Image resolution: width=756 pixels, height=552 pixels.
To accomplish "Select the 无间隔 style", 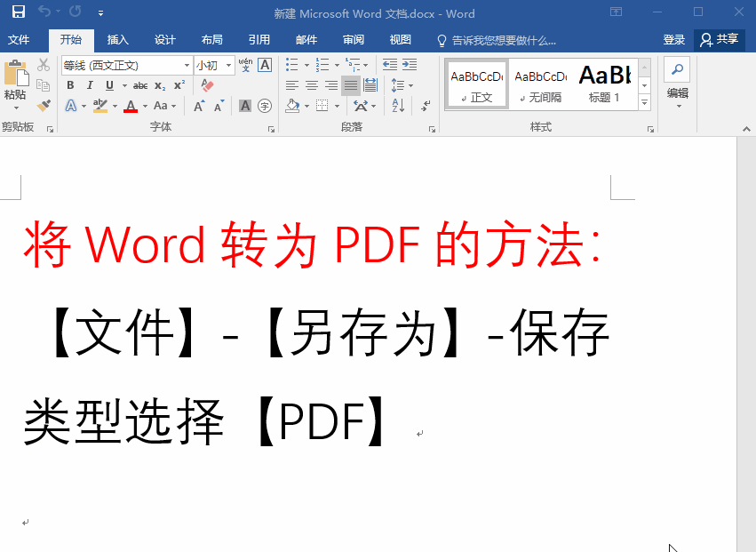I will pos(540,84).
